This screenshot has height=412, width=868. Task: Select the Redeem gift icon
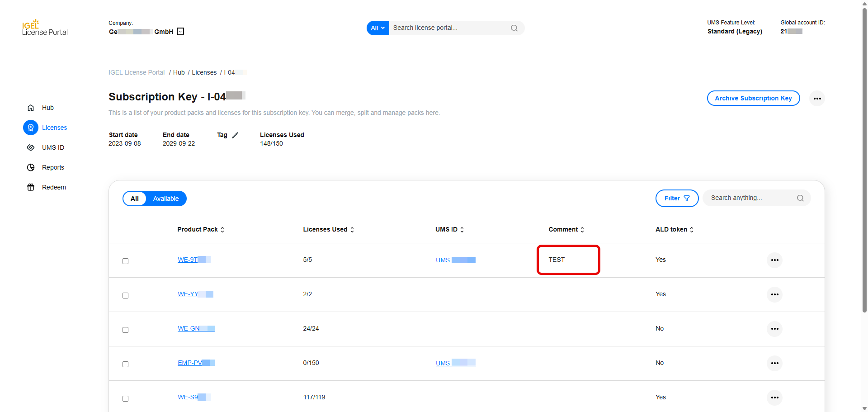[30, 187]
